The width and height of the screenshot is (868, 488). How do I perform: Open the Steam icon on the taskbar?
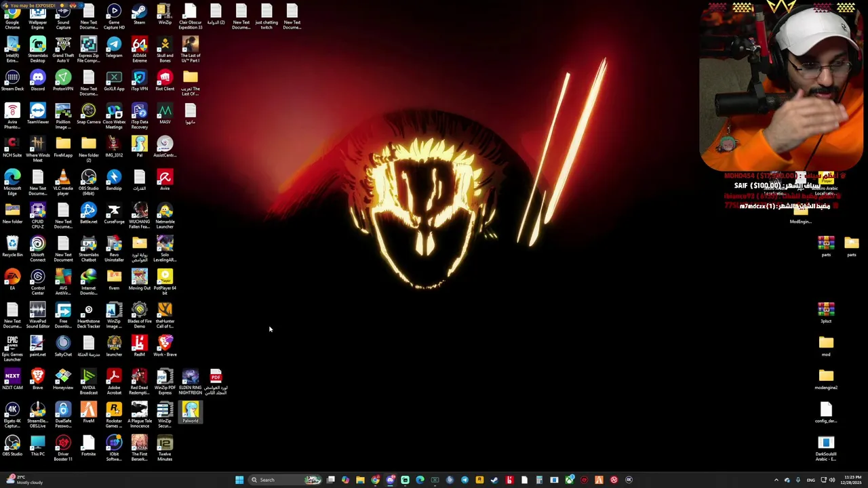pos(494,480)
